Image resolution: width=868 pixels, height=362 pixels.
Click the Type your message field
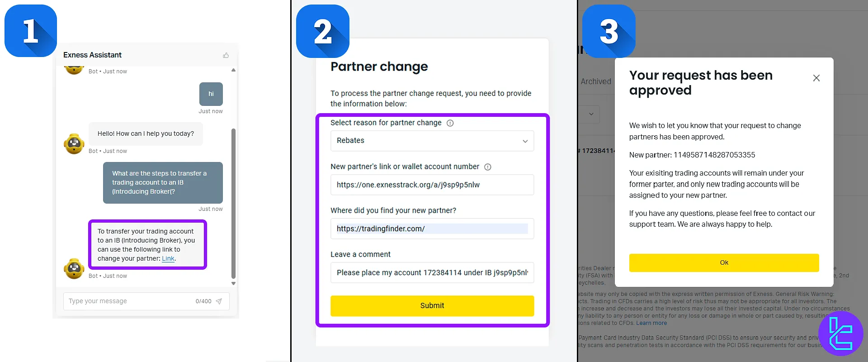tap(129, 301)
